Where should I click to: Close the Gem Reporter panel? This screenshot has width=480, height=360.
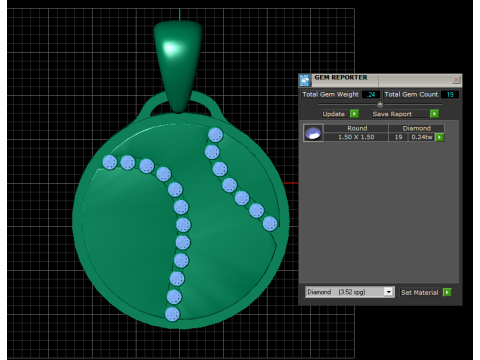(456, 80)
